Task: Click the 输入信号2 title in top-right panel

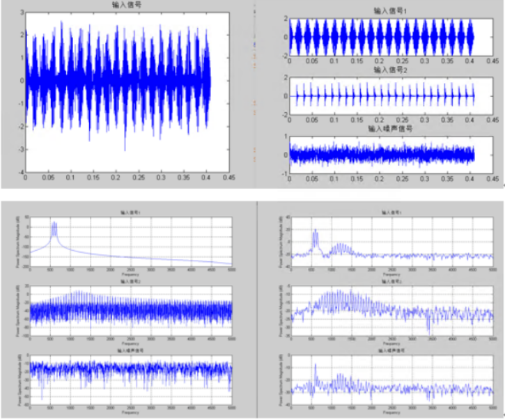Action: point(382,70)
